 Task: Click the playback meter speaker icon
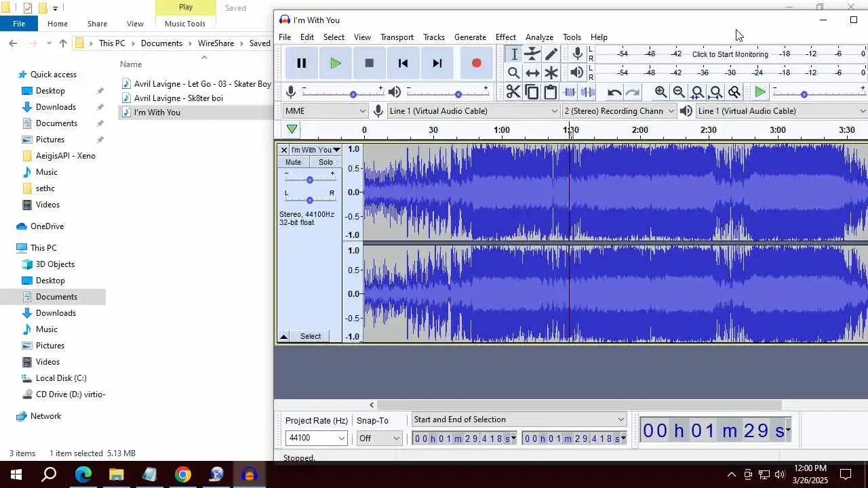tap(577, 72)
